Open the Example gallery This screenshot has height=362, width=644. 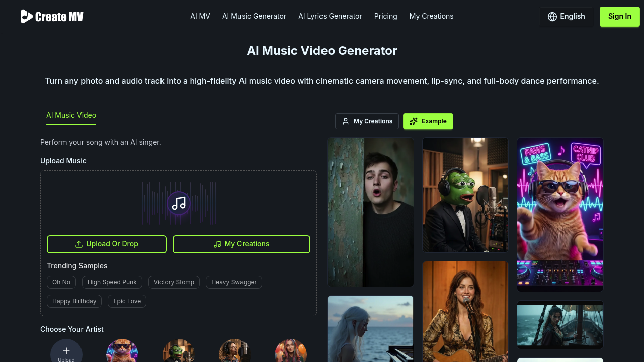click(x=428, y=121)
